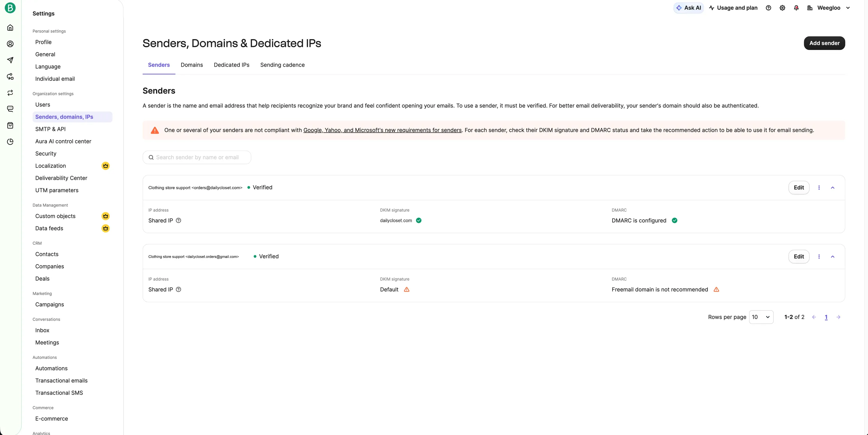Open Usage and plan
868x435 pixels.
[733, 8]
